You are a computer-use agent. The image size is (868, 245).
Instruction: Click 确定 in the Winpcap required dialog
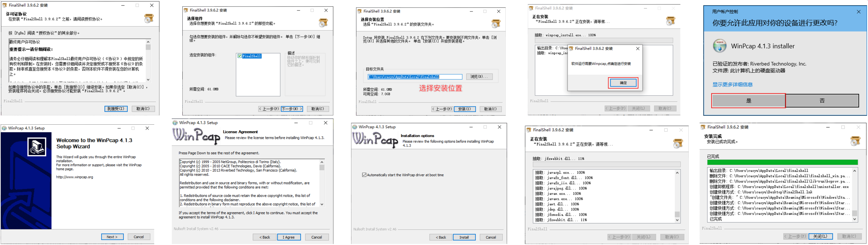(x=623, y=83)
